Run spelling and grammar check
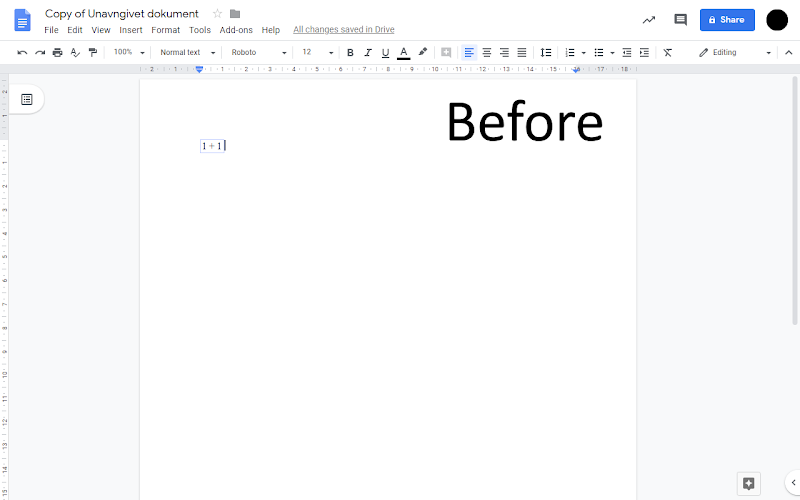Image resolution: width=800 pixels, height=500 pixels. 75,53
